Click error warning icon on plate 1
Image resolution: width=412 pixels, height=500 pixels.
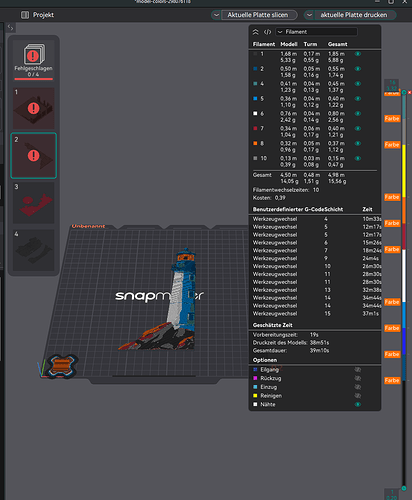pos(33,108)
